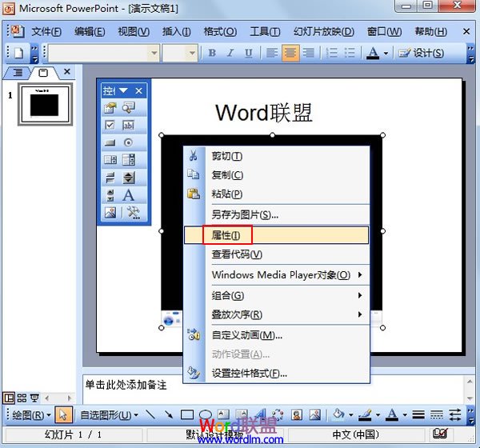Expand Order (叠放次序) submenu
Viewport: 480px width, 448px height.
pos(360,314)
